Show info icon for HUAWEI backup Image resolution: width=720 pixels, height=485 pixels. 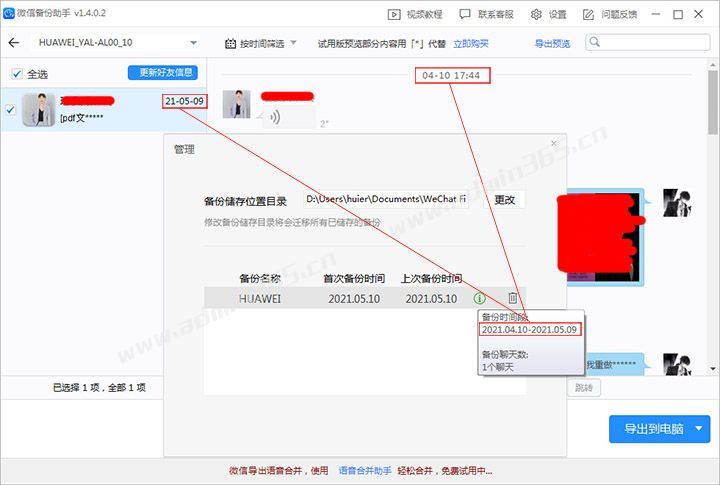coord(479,299)
